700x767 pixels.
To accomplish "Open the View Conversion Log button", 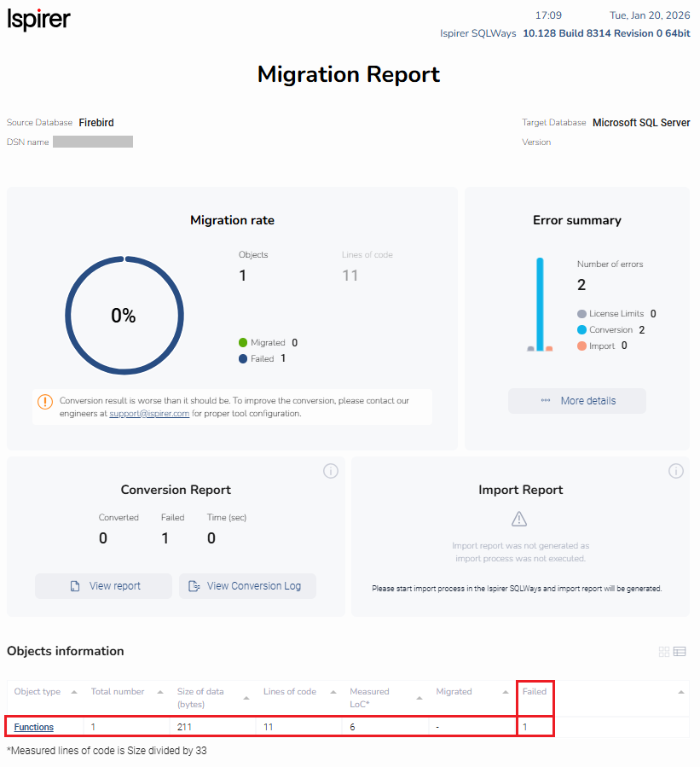I will 247,586.
